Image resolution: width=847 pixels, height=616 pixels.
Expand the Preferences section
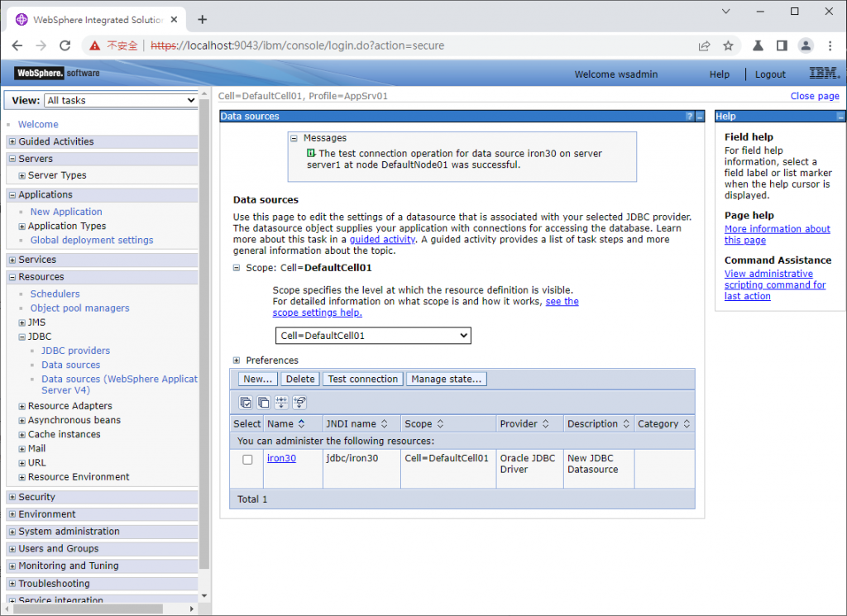pyautogui.click(x=236, y=361)
